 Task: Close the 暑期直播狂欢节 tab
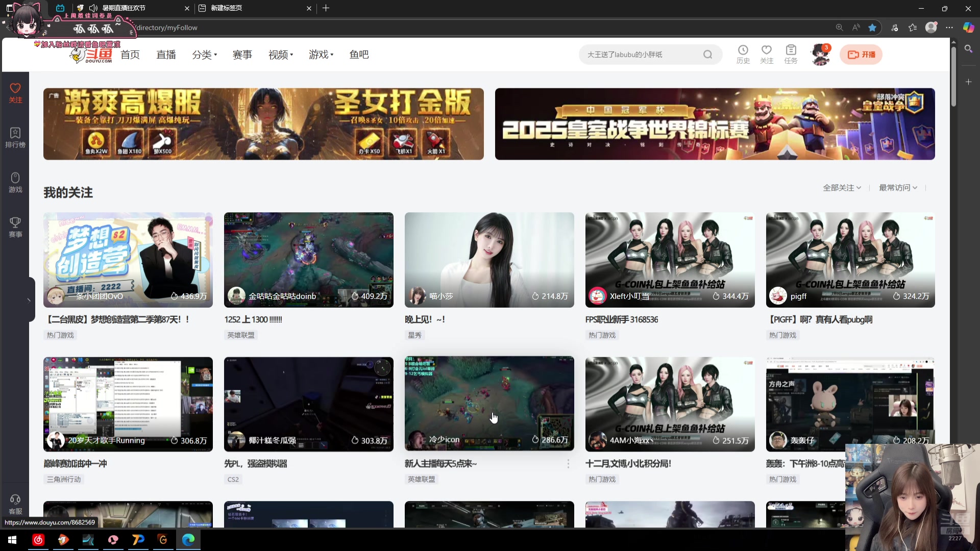point(187,8)
